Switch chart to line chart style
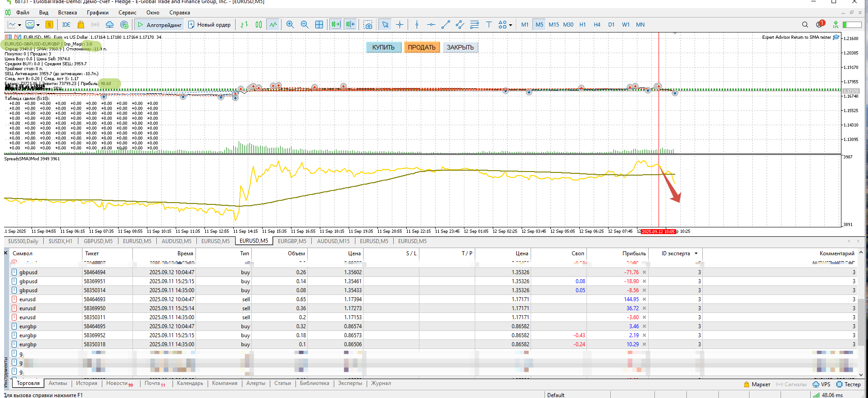 coord(273,25)
